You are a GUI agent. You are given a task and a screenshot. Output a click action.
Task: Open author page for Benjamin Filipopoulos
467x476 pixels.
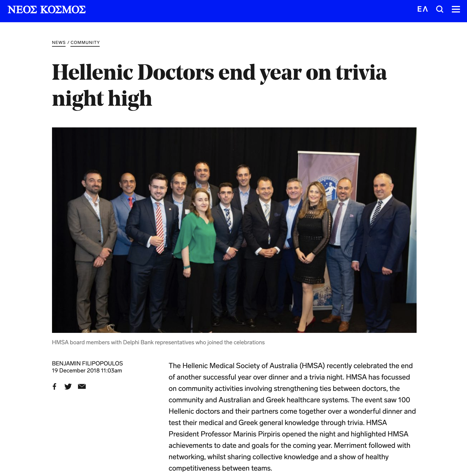pyautogui.click(x=87, y=363)
